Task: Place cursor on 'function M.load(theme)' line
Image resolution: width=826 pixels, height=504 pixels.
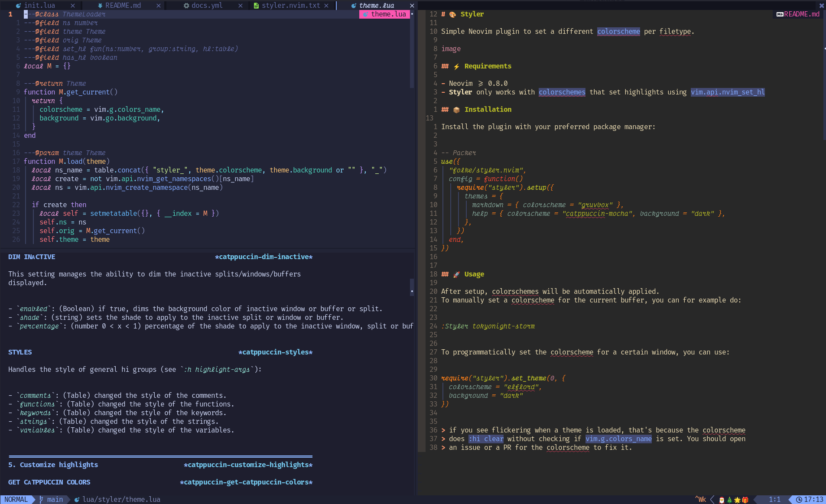Action: pos(67,161)
